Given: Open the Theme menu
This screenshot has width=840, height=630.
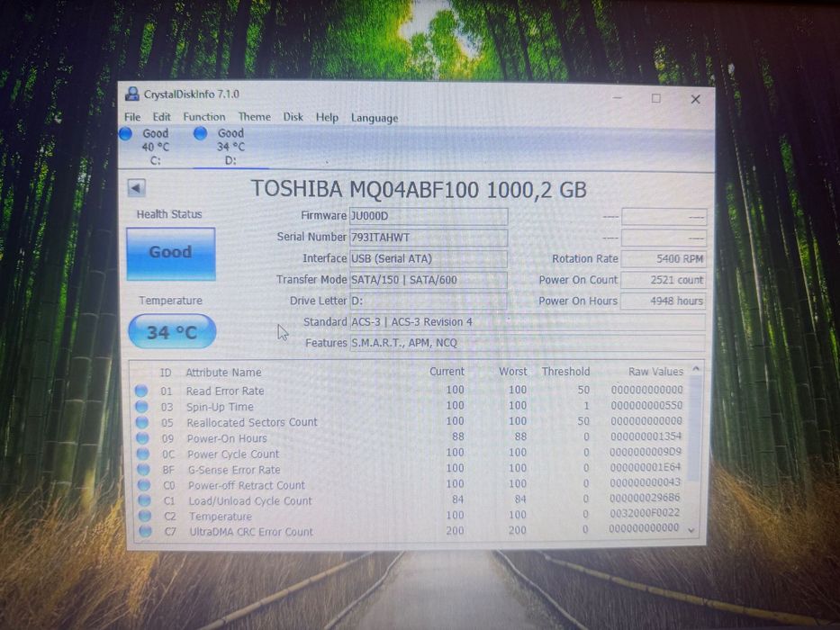Looking at the screenshot, I should (x=254, y=117).
